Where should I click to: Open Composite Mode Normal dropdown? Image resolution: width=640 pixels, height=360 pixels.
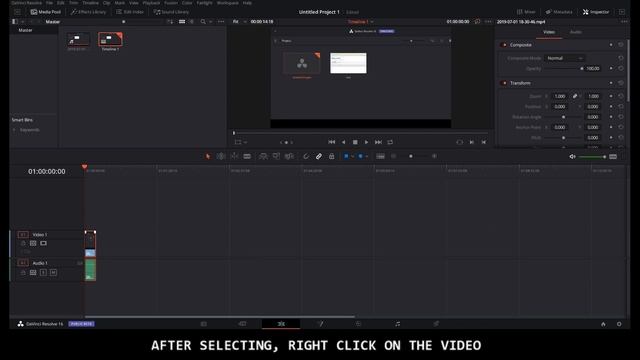[565, 58]
